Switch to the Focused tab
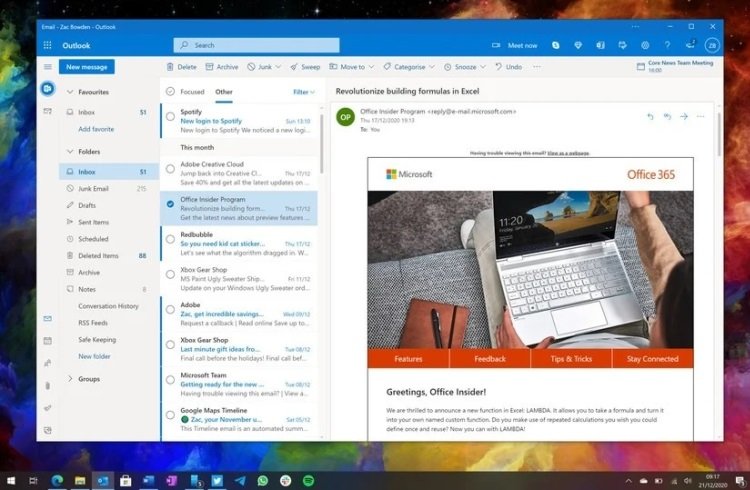The image size is (750, 490). point(192,91)
